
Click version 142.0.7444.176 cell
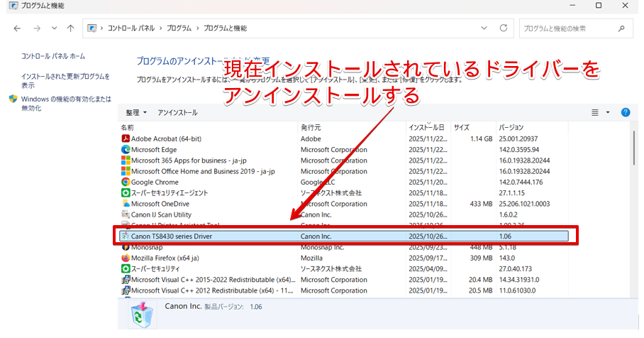click(x=521, y=182)
